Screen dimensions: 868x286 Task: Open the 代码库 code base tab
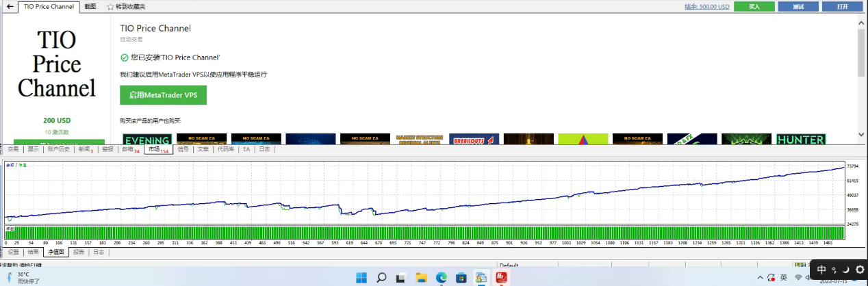[226, 149]
